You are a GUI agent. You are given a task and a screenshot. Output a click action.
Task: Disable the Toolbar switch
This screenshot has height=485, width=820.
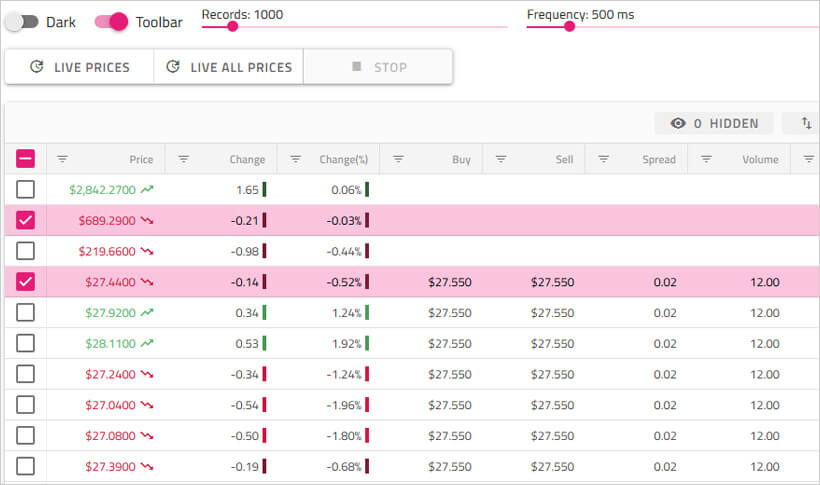click(x=111, y=21)
